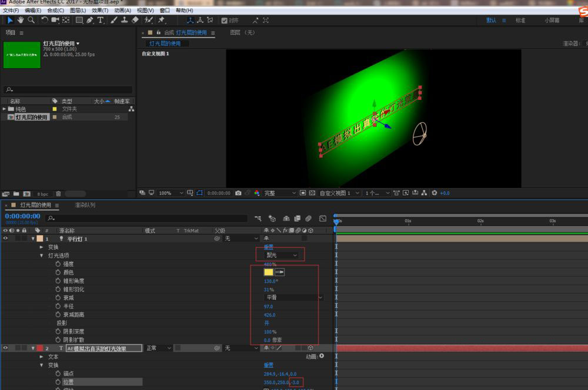588x390 pixels.
Task: Select the Zoom magnifier tool
Action: (31, 20)
